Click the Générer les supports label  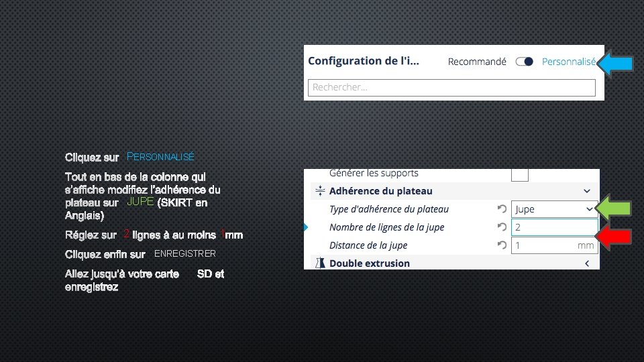tap(374, 173)
